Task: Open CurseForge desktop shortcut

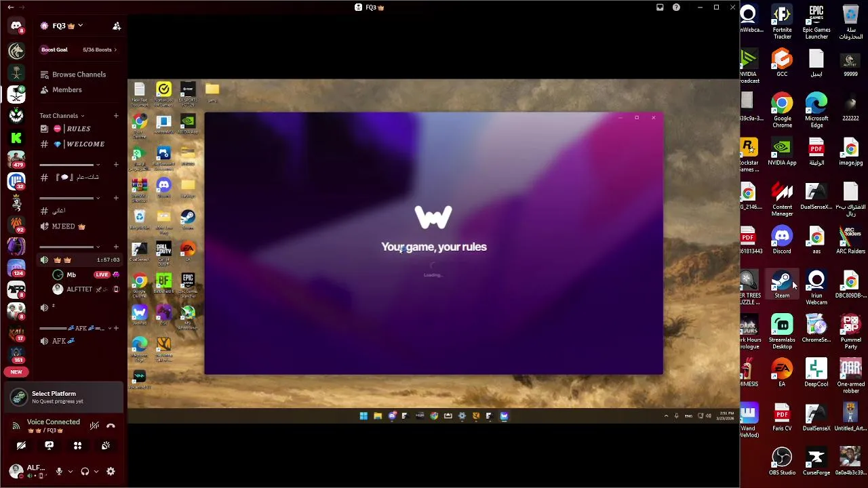Action: click(x=816, y=462)
